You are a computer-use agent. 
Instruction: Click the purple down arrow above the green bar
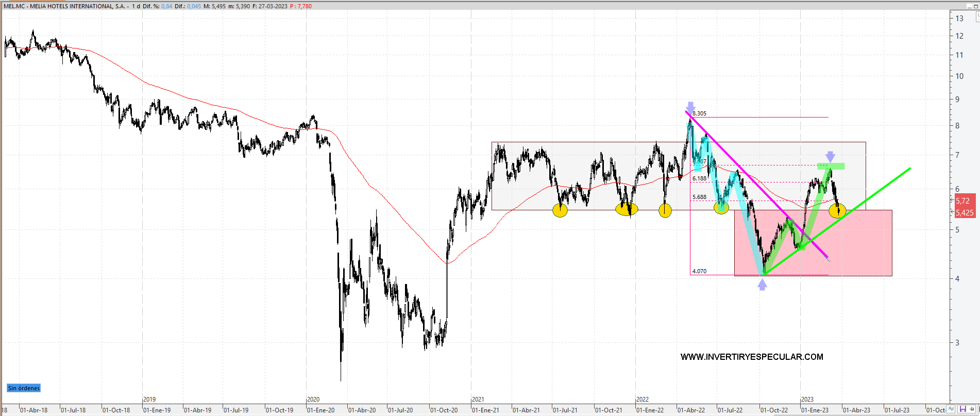830,156
